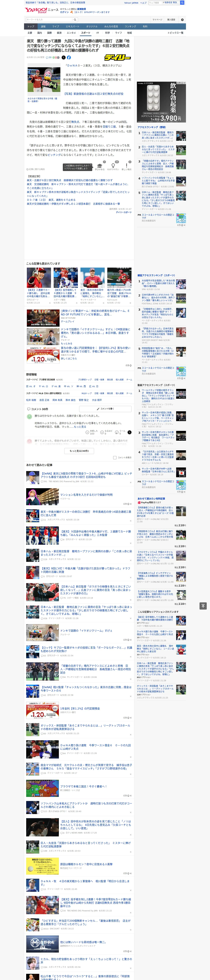Open the ランキング tab
This screenshot has height=980, width=210.
[130, 27]
